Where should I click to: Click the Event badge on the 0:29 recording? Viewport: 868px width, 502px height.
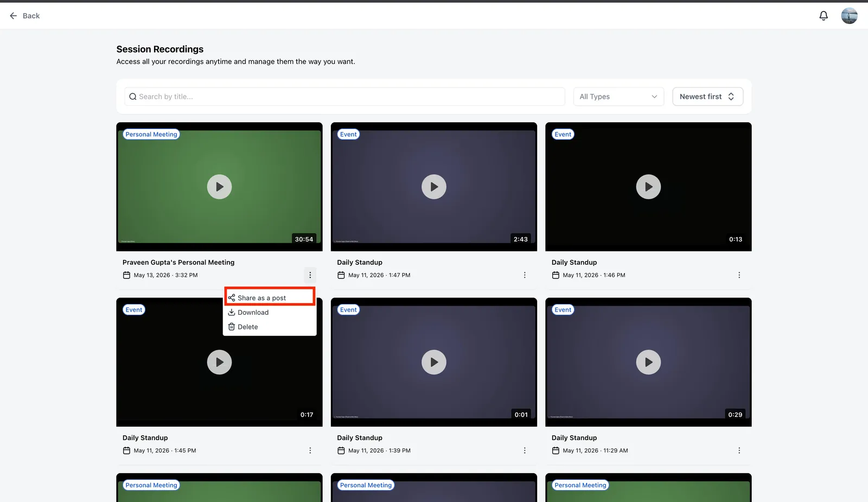(563, 310)
